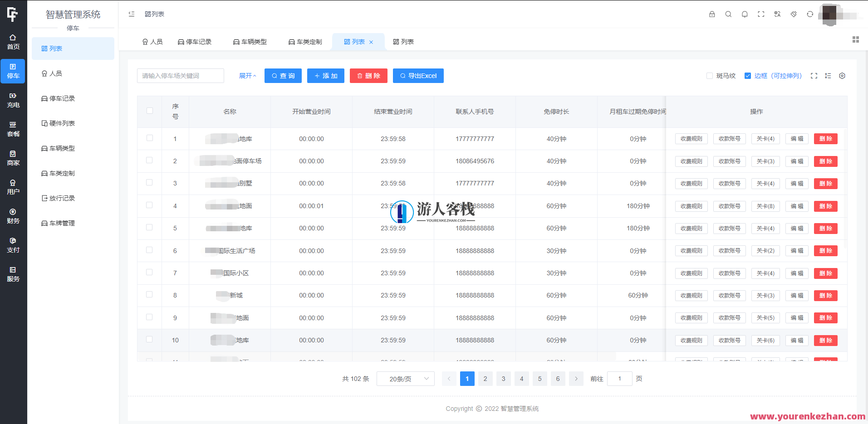
Task: Open the 20条/页 page size dropdown
Action: coord(405,379)
